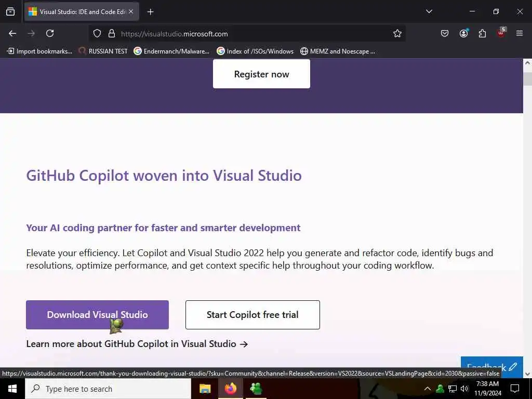This screenshot has height=399, width=532.
Task: Bookmark this page with the star icon
Action: click(397, 33)
